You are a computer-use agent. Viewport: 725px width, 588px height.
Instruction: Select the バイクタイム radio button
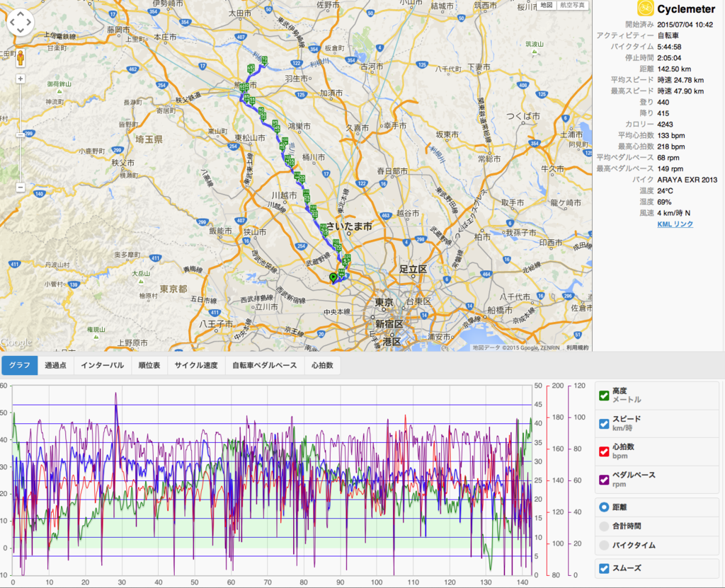coord(604,545)
